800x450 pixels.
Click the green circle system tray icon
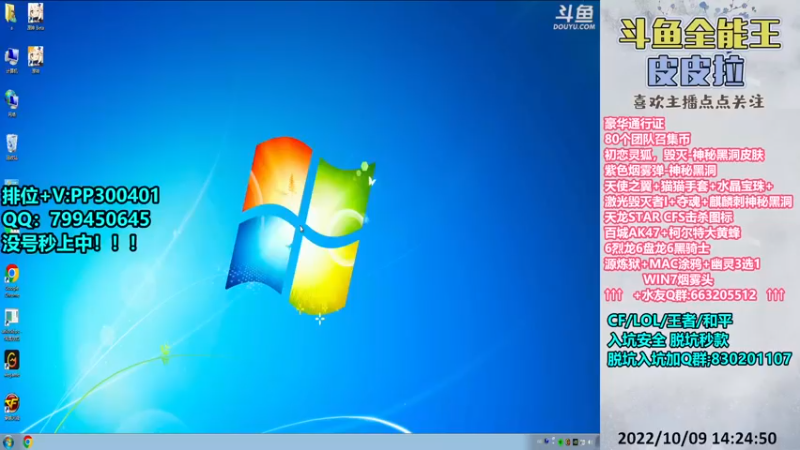point(560,442)
